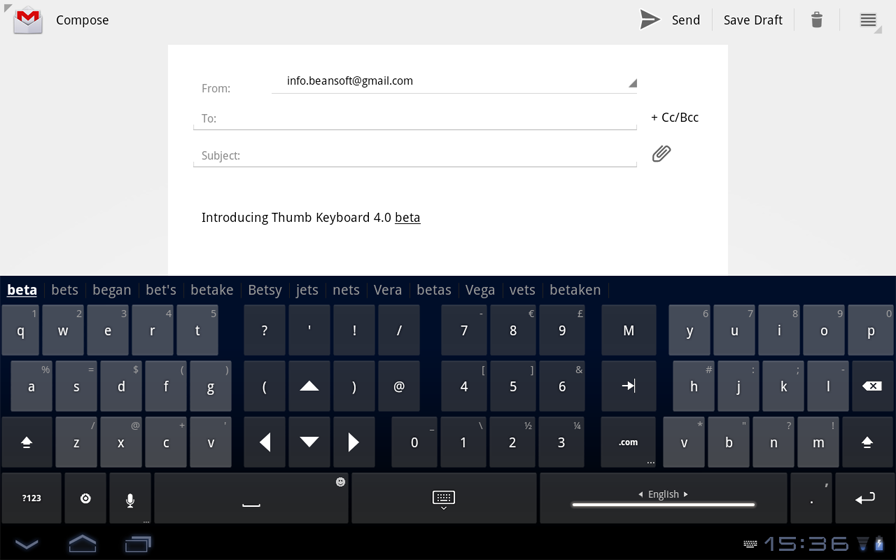Focus the Subject field
The height and width of the screenshot is (560, 896).
(x=415, y=155)
